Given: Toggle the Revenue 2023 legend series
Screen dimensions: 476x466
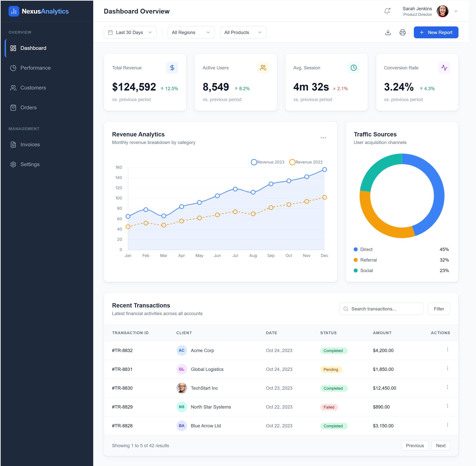Looking at the screenshot, I should click(x=268, y=162).
